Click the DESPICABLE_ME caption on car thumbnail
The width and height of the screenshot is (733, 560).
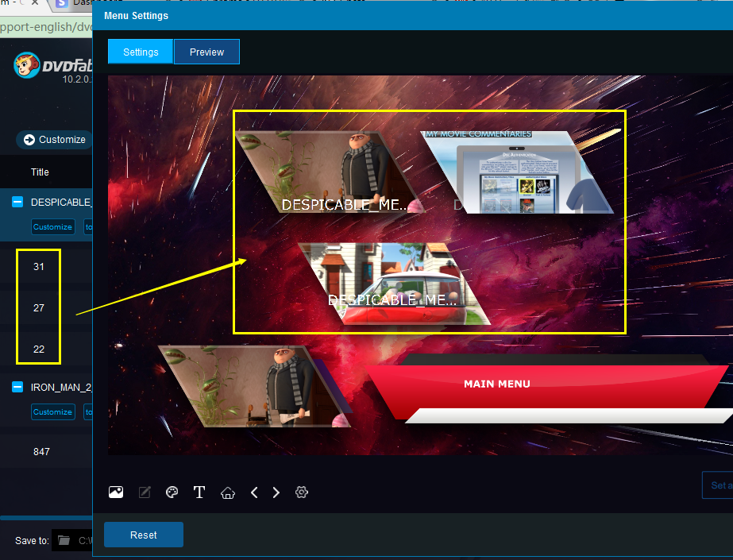pyautogui.click(x=392, y=300)
